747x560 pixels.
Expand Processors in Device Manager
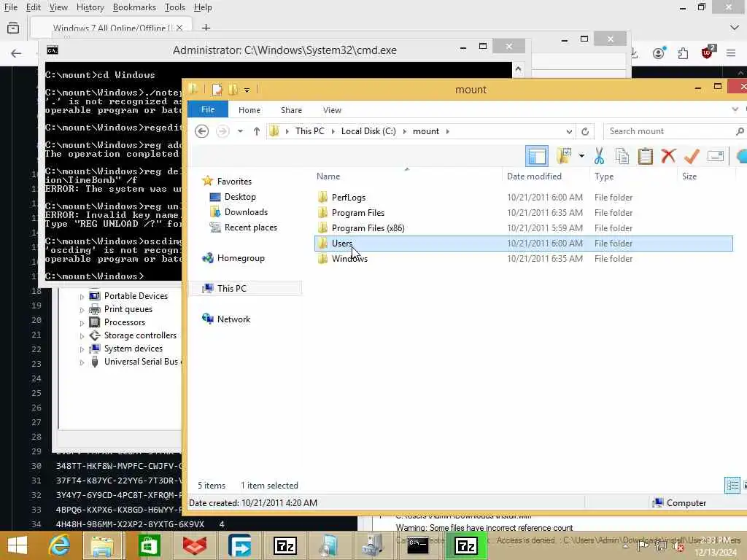(x=82, y=323)
